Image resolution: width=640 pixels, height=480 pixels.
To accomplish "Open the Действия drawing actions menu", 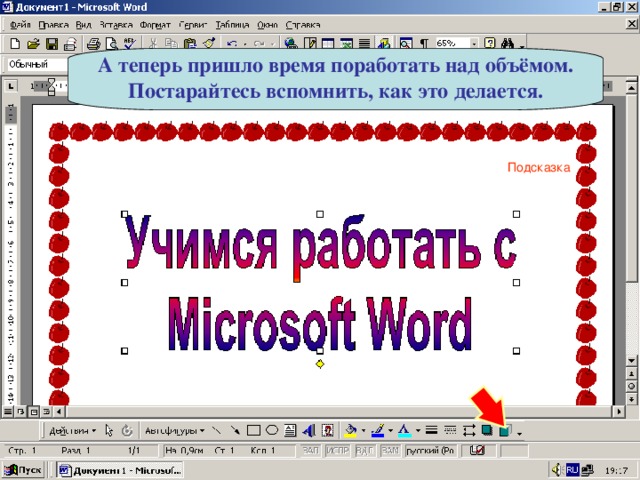I will click(x=72, y=431).
